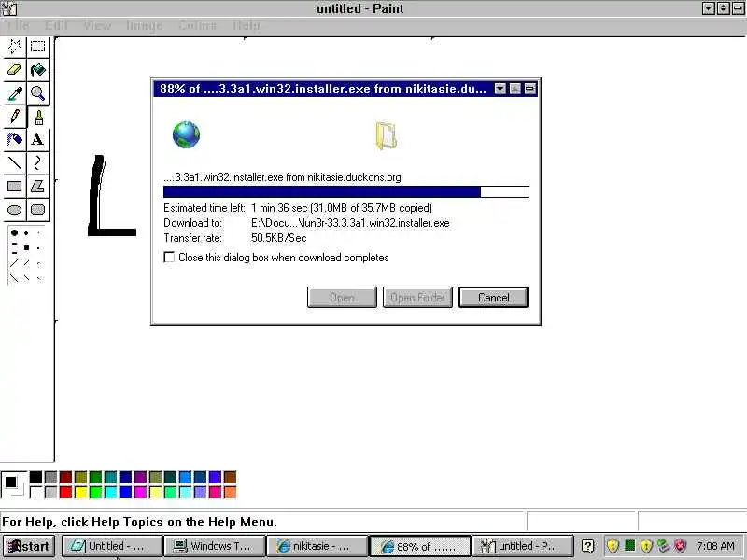Pick the brown color swatch
The height and width of the screenshot is (560, 747).
click(x=230, y=477)
